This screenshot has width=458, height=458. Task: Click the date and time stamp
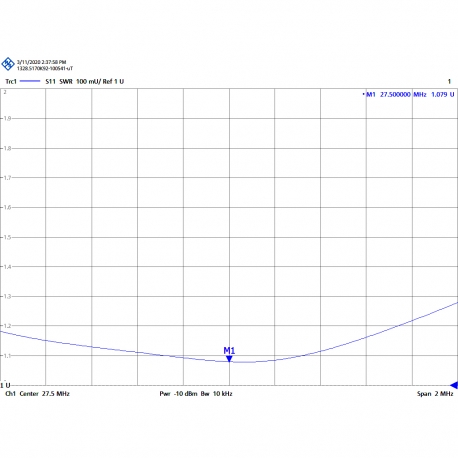[41, 62]
